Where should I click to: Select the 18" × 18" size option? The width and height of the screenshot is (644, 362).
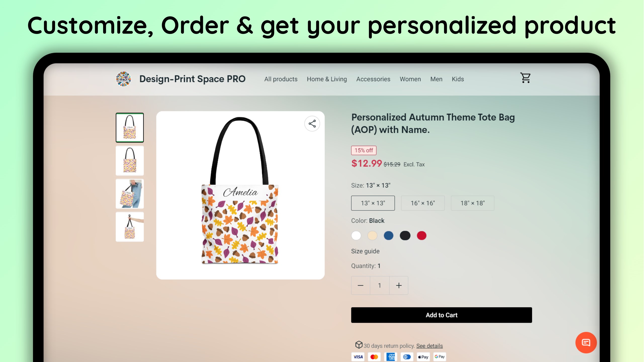[x=472, y=203]
